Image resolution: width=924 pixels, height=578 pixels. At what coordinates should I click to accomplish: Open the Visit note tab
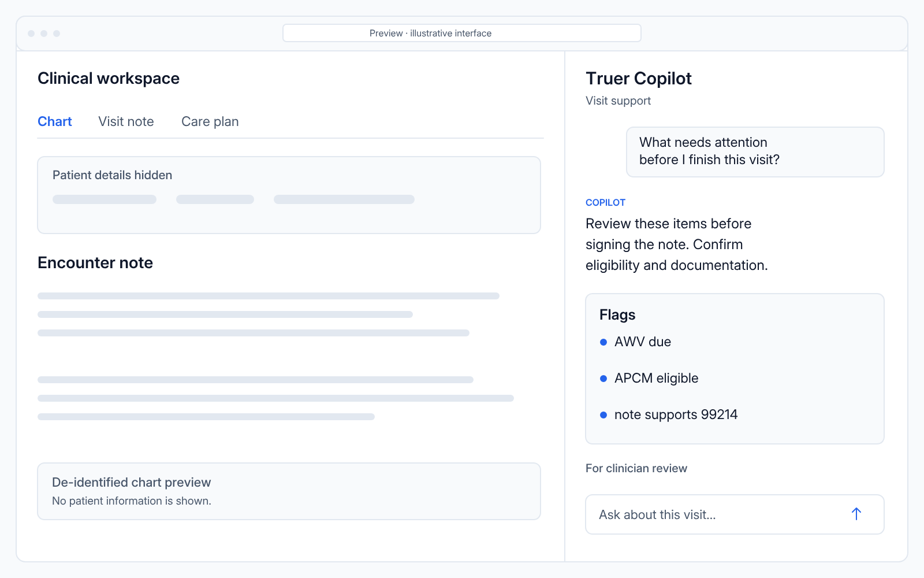(x=126, y=121)
